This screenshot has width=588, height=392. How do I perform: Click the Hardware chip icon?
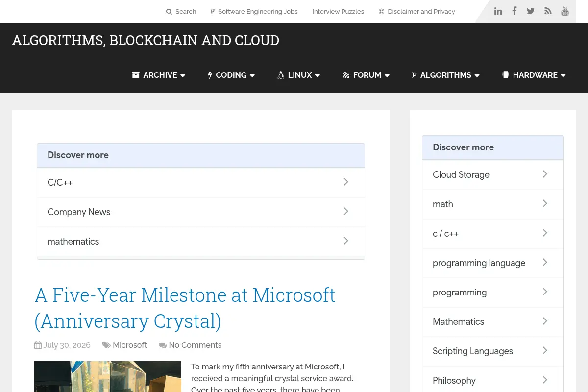coord(506,75)
